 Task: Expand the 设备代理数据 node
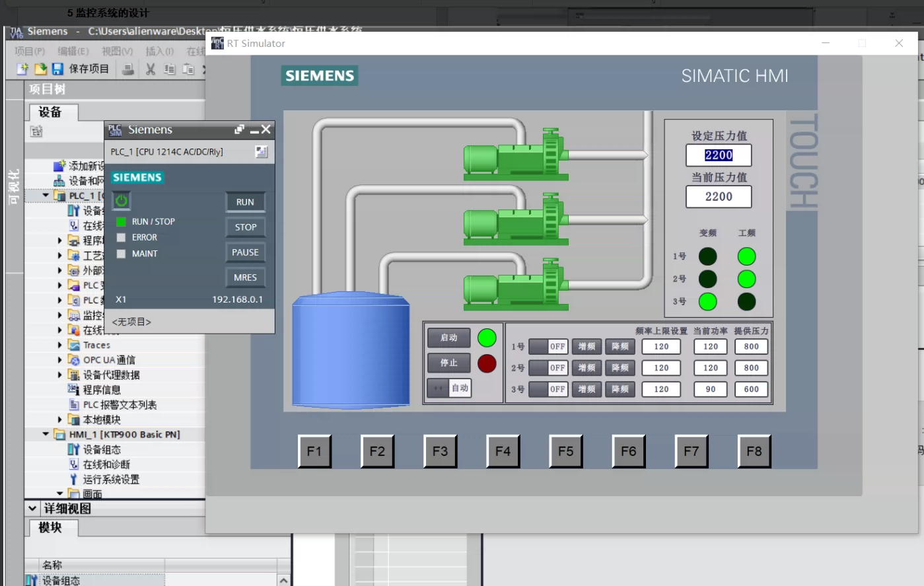[x=59, y=375]
